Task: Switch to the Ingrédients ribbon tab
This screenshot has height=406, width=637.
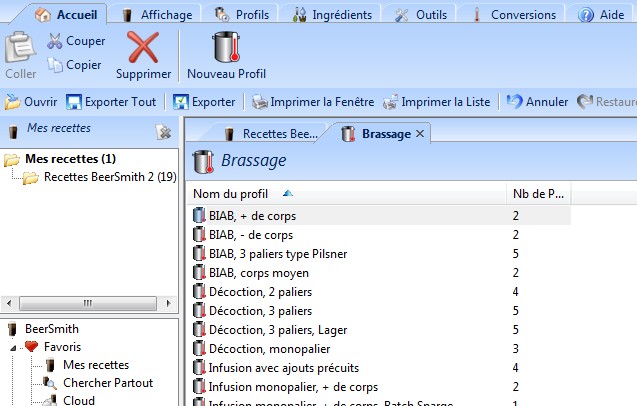Action: (333, 15)
